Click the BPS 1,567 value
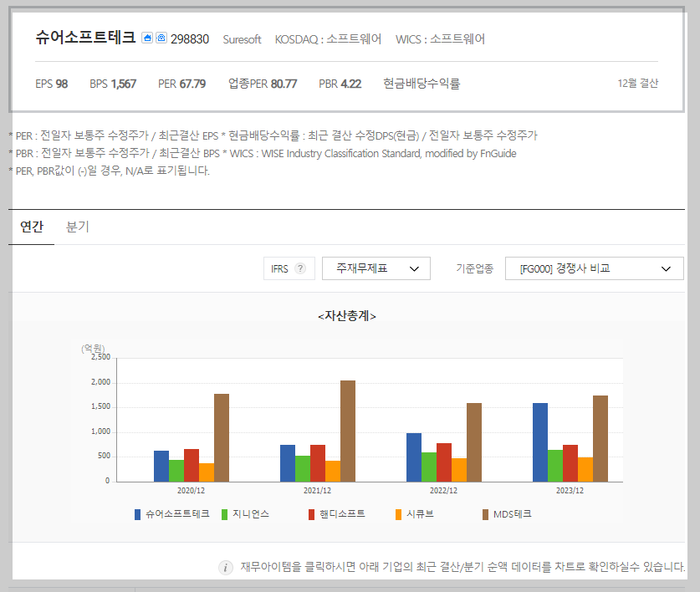The image size is (700, 592). click(113, 84)
